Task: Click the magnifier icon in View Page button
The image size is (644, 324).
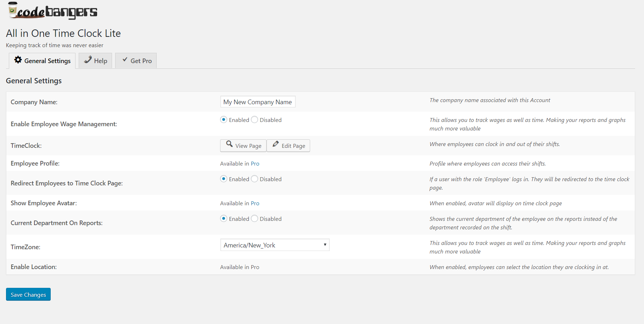Action: coord(230,145)
